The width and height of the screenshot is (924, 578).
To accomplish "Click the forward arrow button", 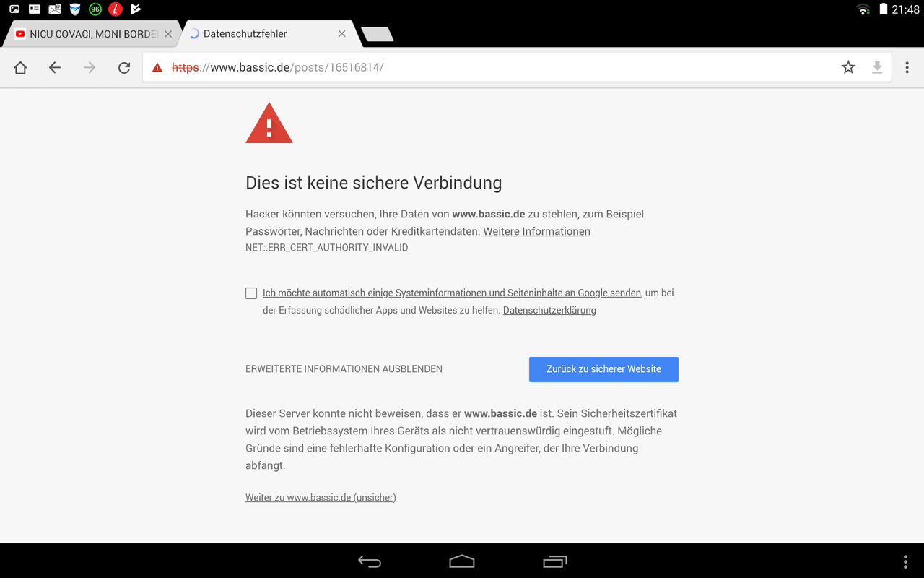I will coord(90,68).
